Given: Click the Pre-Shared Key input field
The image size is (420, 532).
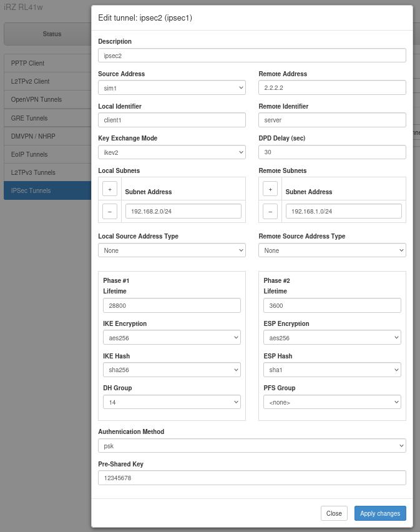Looking at the screenshot, I should pyautogui.click(x=252, y=478).
